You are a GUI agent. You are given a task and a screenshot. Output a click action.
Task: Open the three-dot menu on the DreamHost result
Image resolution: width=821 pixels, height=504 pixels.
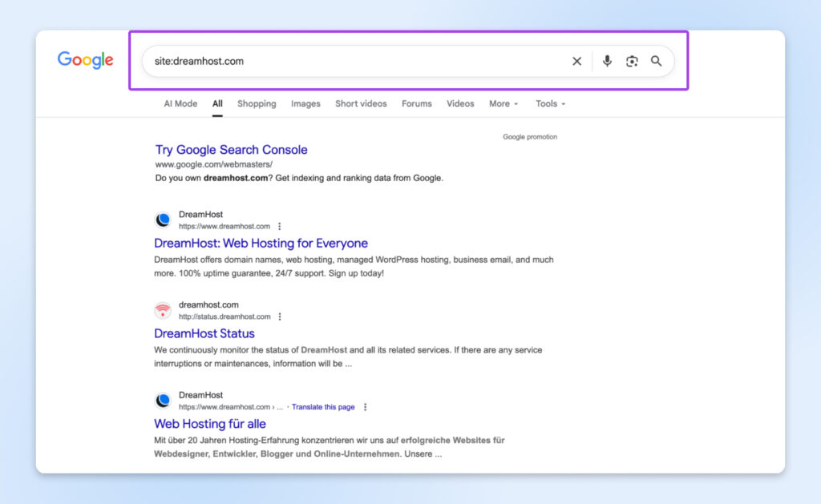(279, 226)
